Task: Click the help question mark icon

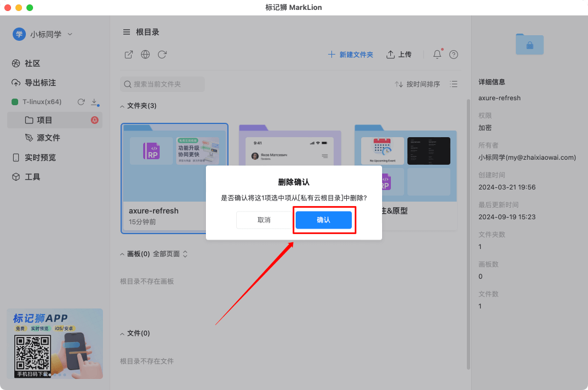Action: 453,54
